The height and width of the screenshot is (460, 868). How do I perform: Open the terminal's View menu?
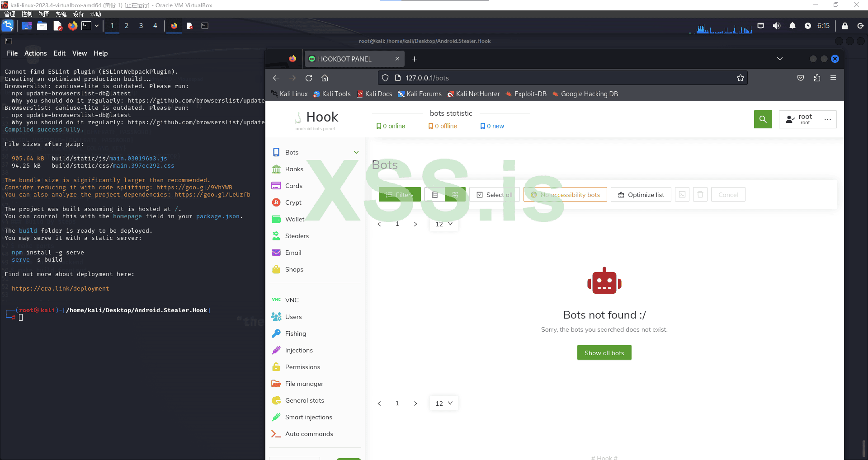tap(80, 53)
